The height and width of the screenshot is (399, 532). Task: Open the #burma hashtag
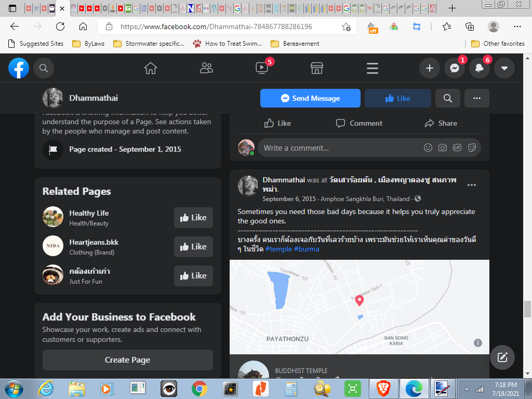[x=307, y=249]
